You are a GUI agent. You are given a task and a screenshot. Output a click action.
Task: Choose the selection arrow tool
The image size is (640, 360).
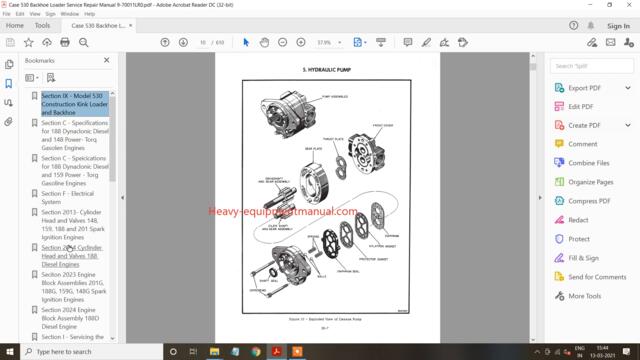click(246, 42)
